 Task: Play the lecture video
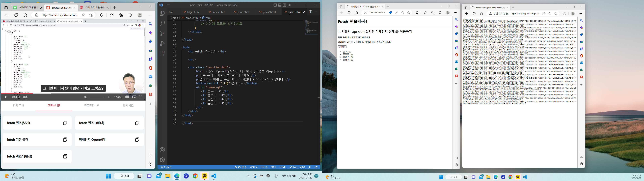(x=6, y=97)
